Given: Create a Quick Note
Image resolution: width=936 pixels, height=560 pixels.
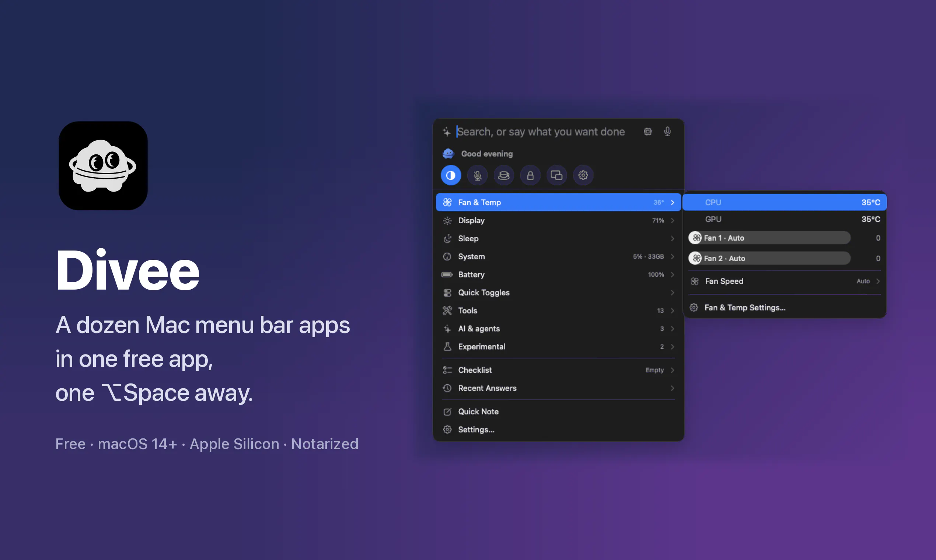Looking at the screenshot, I should point(558,412).
